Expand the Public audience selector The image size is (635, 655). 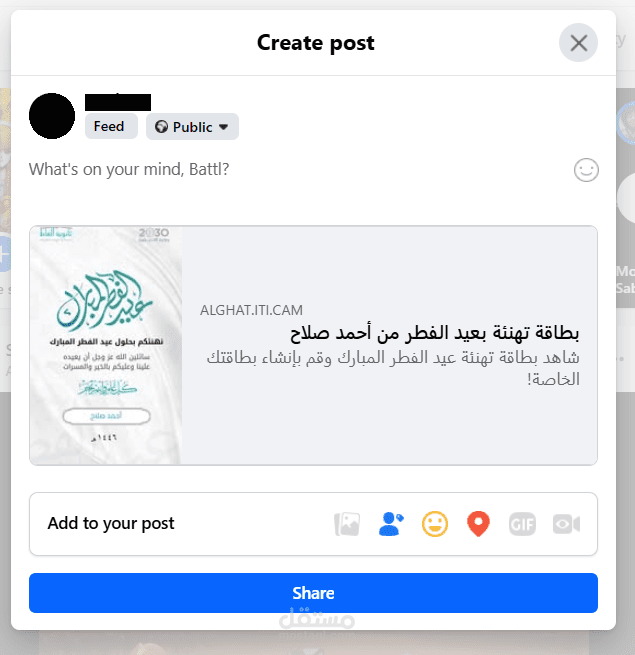pyautogui.click(x=192, y=127)
